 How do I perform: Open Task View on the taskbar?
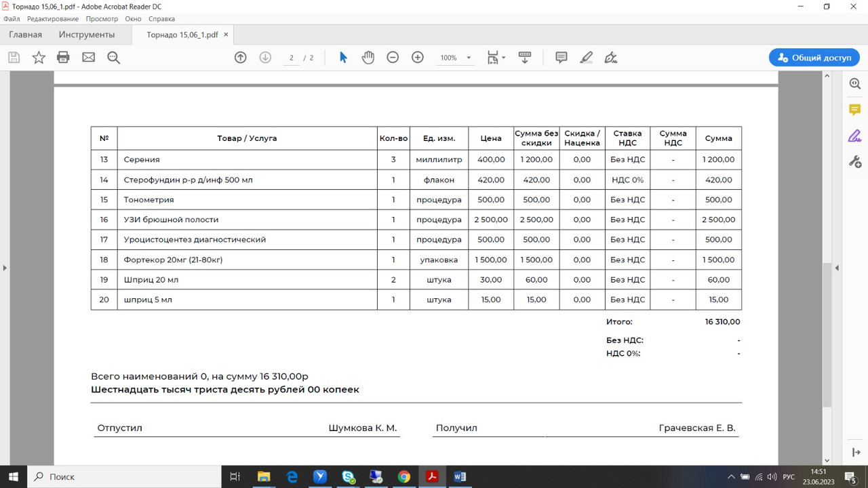pos(235,476)
